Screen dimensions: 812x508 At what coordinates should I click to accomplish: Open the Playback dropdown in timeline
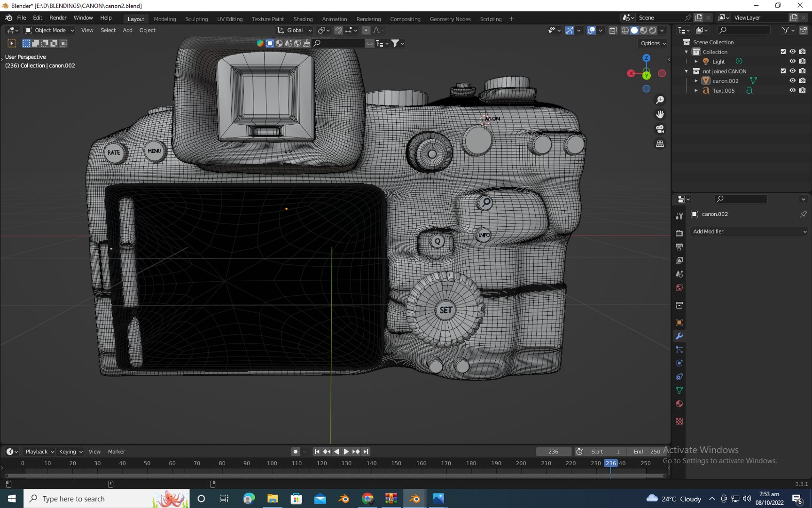pos(39,452)
